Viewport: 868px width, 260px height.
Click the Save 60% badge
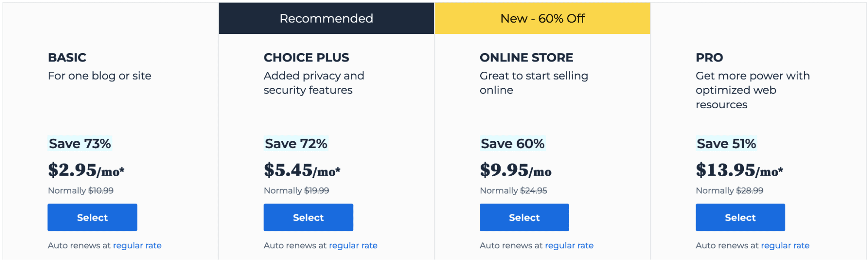pos(512,143)
